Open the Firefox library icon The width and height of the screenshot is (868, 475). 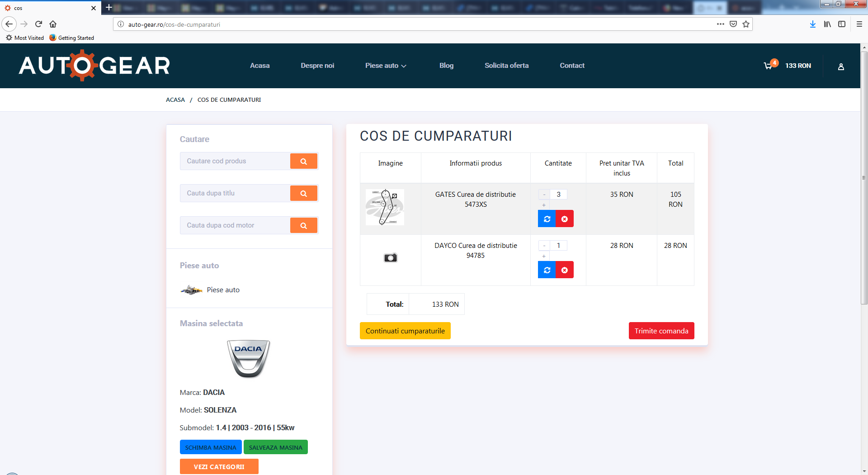click(827, 24)
